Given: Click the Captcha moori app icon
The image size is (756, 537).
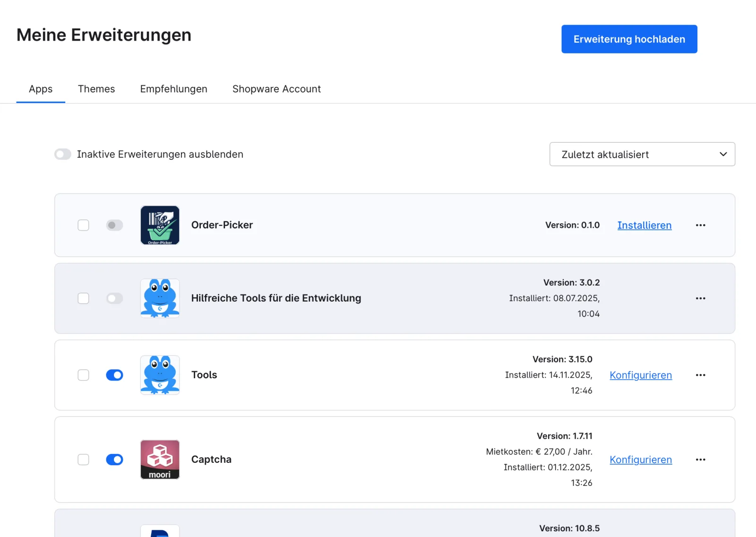Looking at the screenshot, I should tap(160, 459).
